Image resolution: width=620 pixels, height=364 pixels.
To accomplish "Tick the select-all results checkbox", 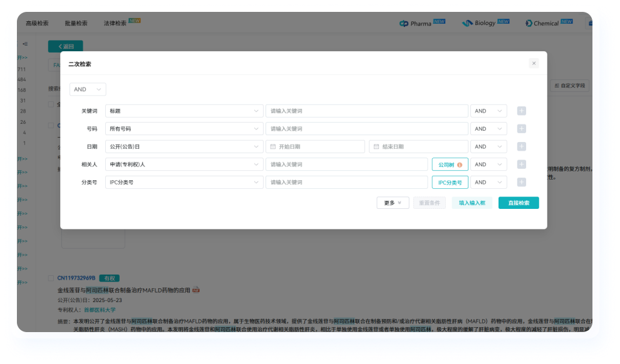I will click(51, 104).
